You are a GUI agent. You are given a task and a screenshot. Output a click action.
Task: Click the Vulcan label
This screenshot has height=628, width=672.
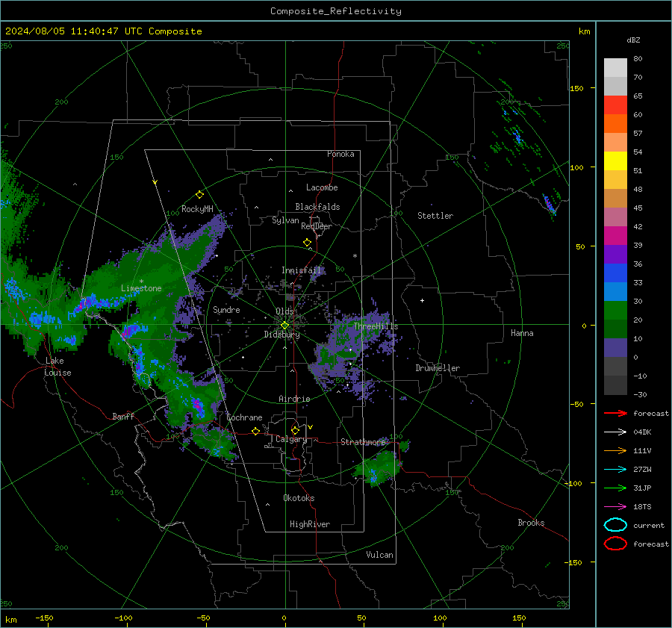point(379,555)
